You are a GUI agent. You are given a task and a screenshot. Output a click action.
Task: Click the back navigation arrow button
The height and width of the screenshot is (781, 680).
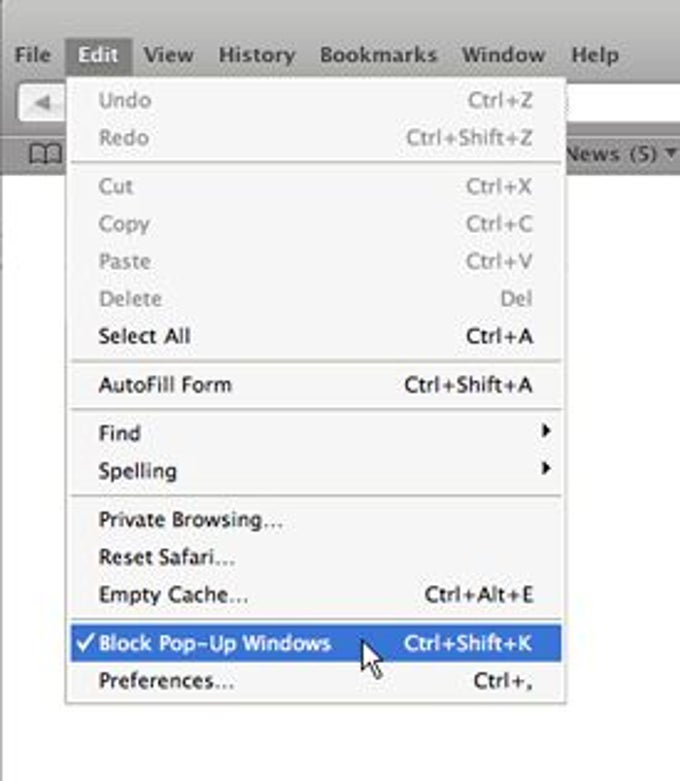42,103
